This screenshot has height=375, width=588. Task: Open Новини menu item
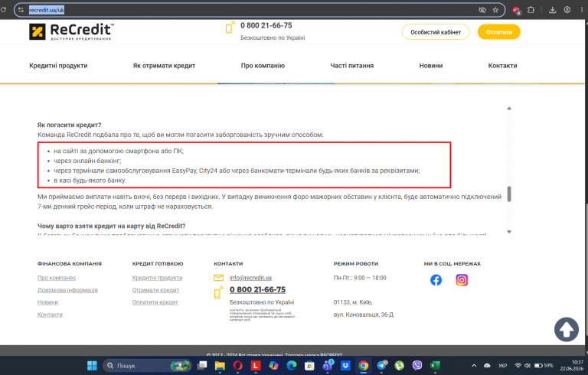[x=431, y=66]
